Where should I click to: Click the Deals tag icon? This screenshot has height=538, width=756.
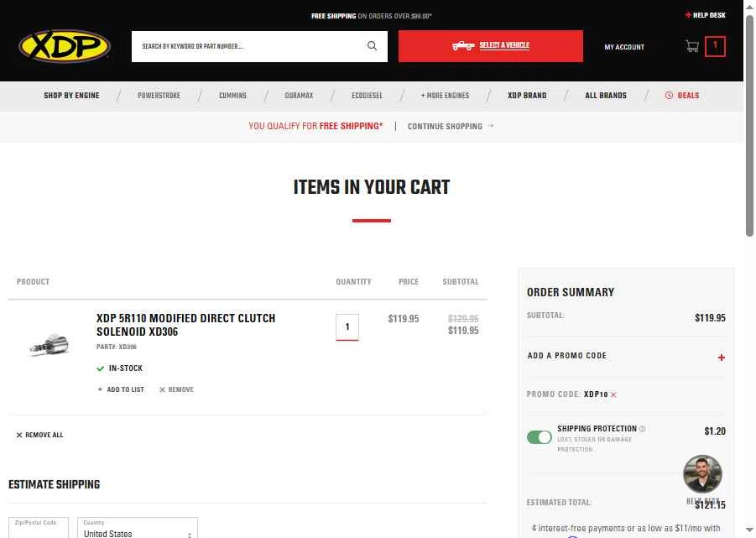669,96
